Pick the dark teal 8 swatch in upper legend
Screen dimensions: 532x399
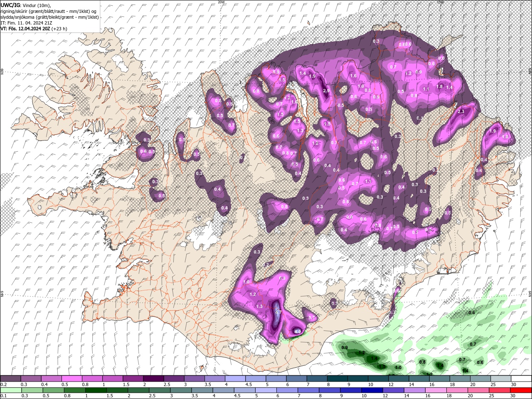[x=337, y=379]
